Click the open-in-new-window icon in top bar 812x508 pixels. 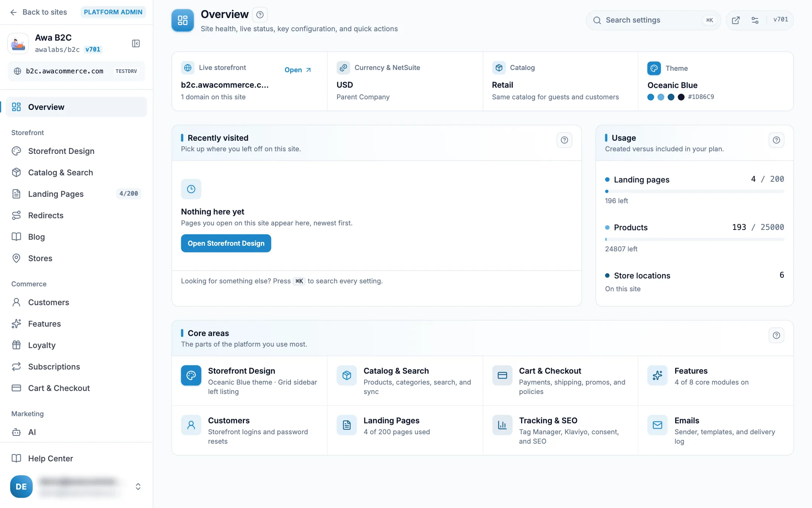coord(736,20)
